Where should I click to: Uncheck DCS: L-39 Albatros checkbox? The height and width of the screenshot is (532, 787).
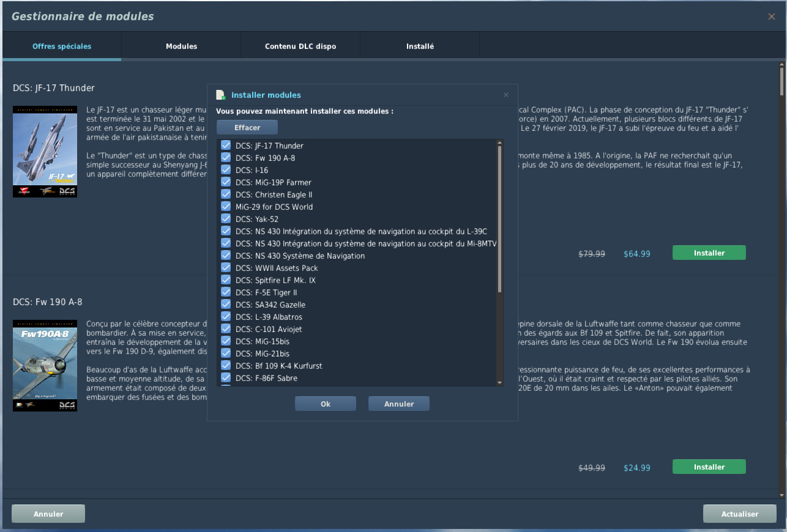[x=226, y=317]
